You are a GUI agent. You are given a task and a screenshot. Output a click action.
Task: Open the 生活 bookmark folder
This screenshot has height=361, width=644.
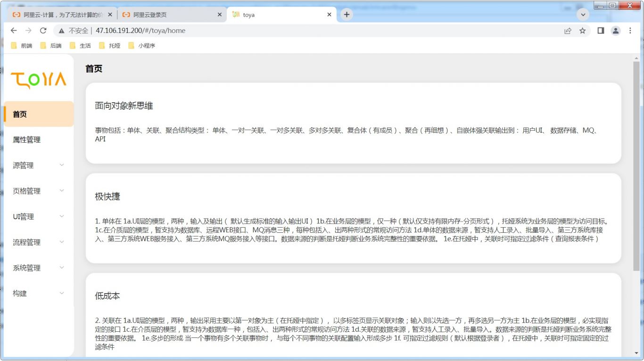(80, 46)
